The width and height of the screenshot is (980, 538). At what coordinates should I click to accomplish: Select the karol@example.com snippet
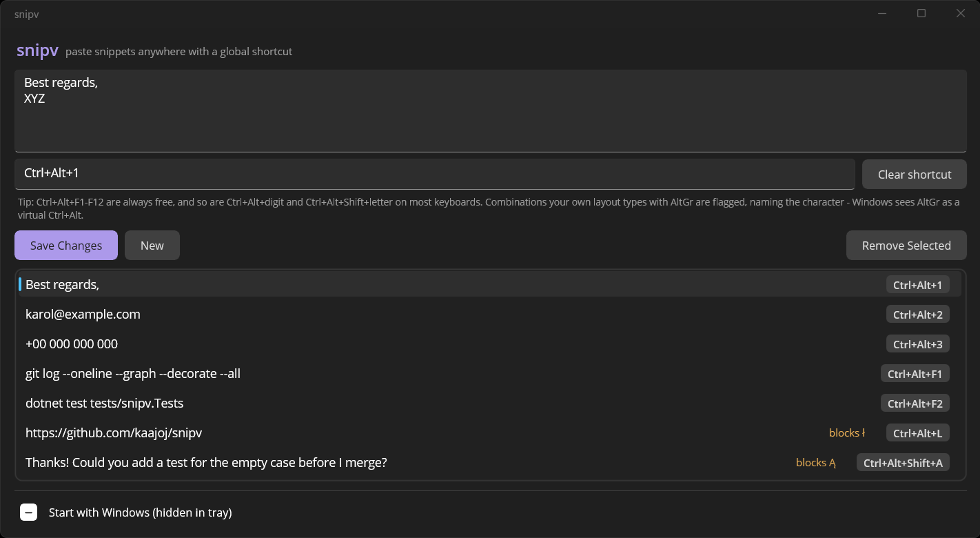point(490,314)
